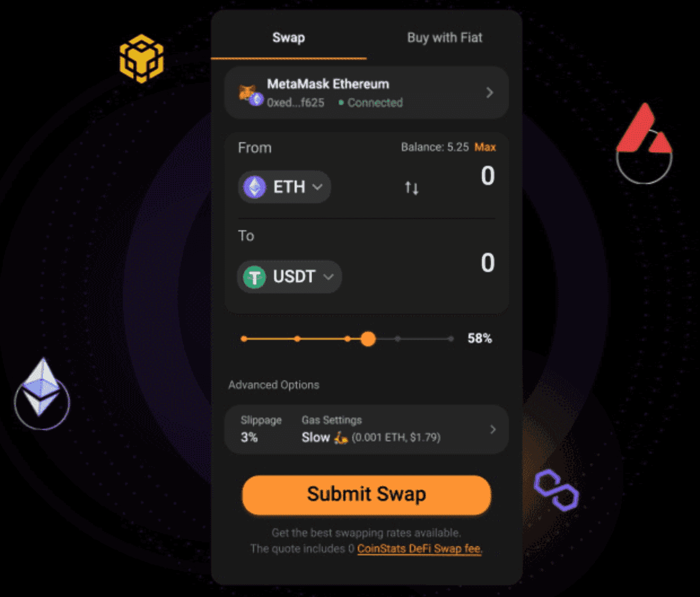This screenshot has height=597, width=700.
Task: Open the CoinStats DeFi Swap fee link
Action: tap(419, 549)
